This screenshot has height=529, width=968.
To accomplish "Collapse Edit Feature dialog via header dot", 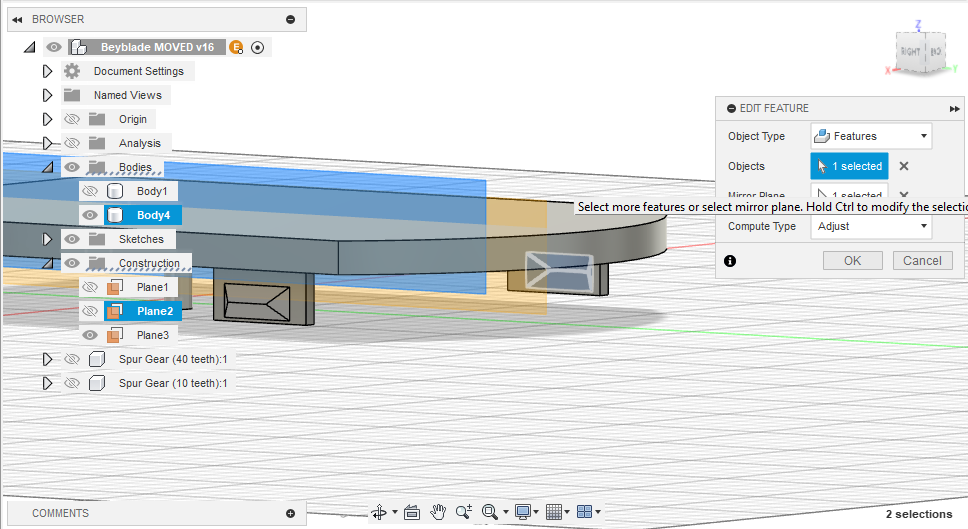I will [731, 109].
